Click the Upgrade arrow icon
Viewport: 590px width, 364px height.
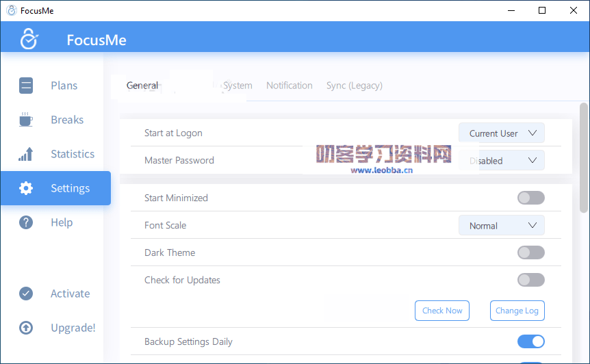coord(26,328)
